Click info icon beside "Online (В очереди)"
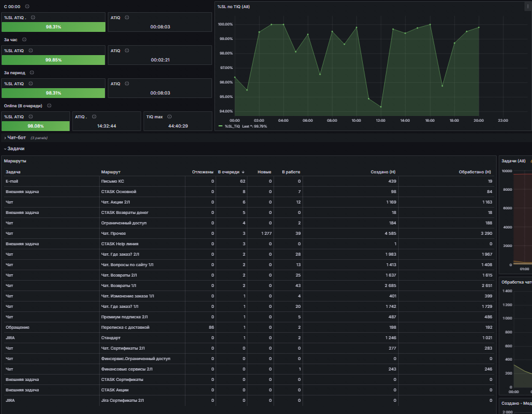532x414 pixels. point(49,106)
